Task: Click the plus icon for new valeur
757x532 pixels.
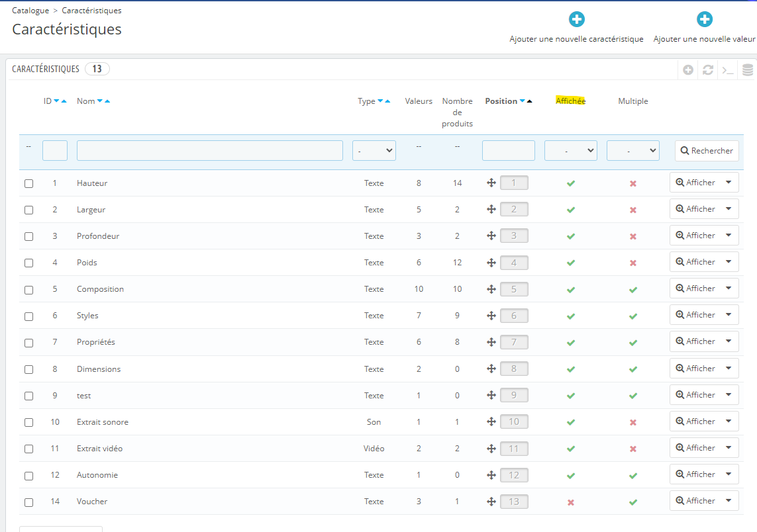Action: (705, 19)
